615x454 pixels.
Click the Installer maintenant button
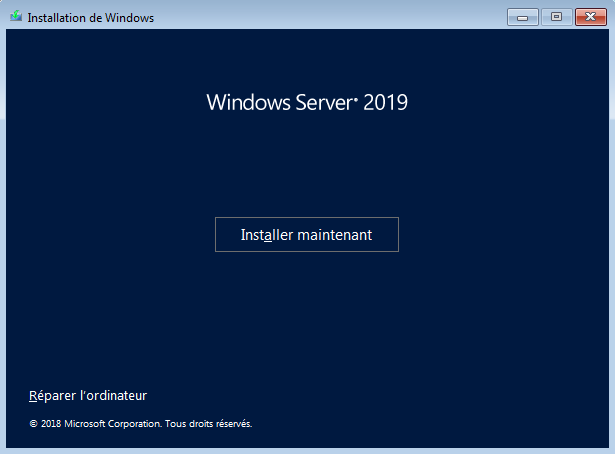(x=307, y=234)
